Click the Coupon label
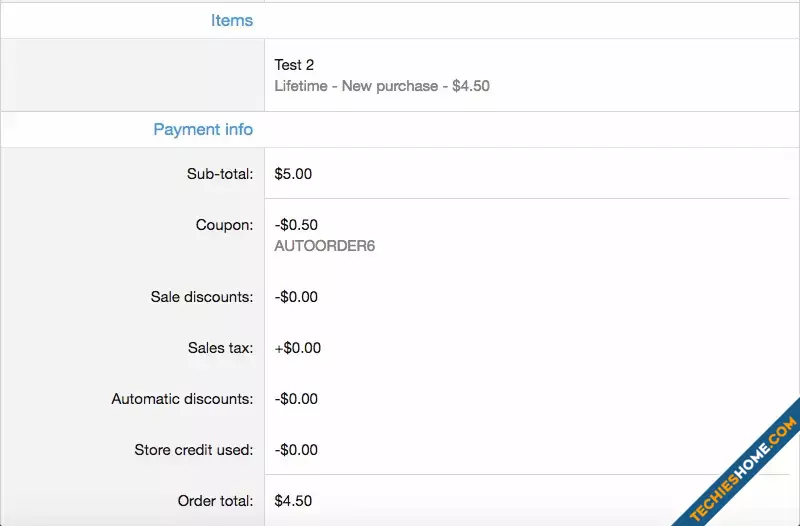The image size is (800, 526). 224,225
